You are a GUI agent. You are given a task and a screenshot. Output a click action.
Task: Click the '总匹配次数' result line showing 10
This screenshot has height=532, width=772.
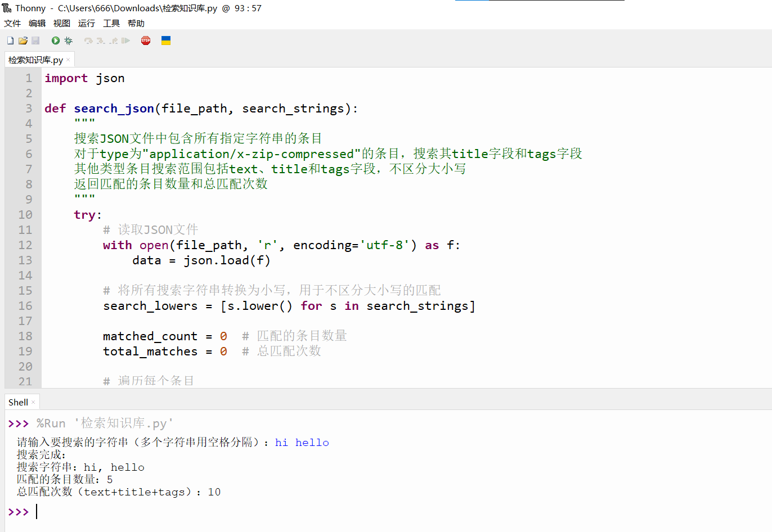[x=119, y=492]
